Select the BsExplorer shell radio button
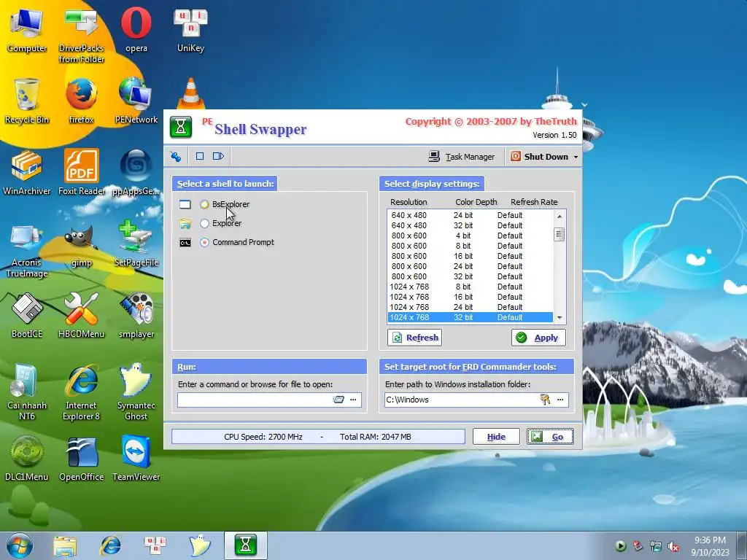Image resolution: width=747 pixels, height=560 pixels. point(204,204)
